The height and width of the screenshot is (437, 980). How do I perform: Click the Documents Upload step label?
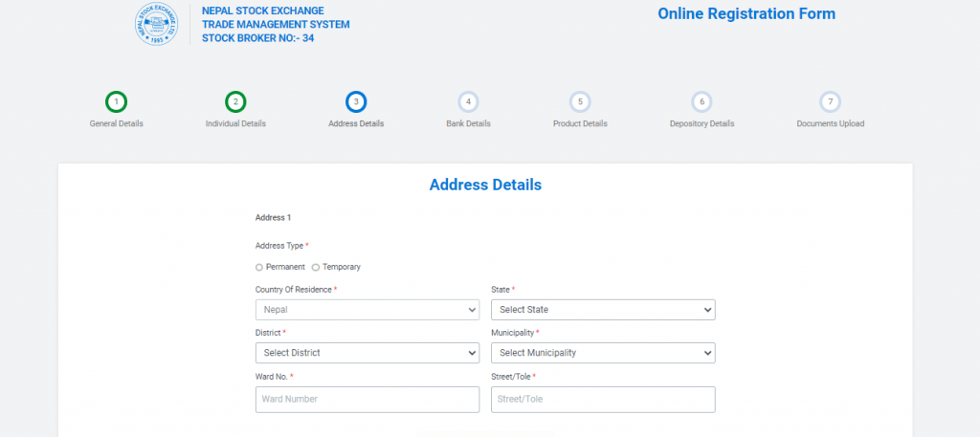(x=830, y=123)
